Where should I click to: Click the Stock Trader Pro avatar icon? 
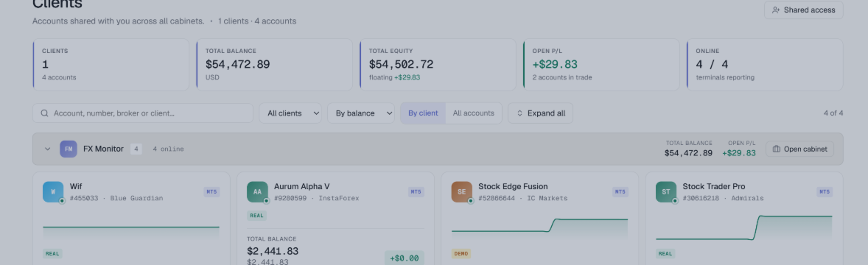pyautogui.click(x=666, y=192)
